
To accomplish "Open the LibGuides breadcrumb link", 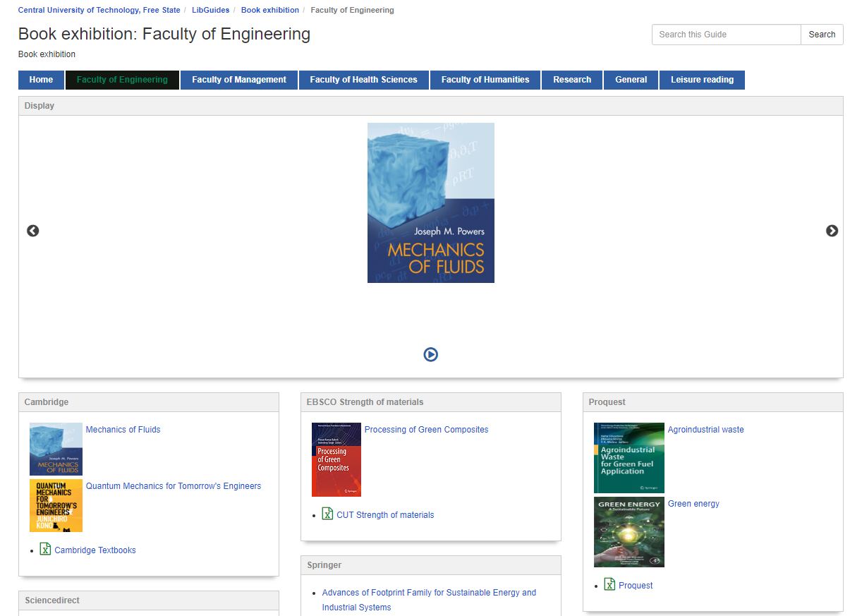I will [x=210, y=11].
